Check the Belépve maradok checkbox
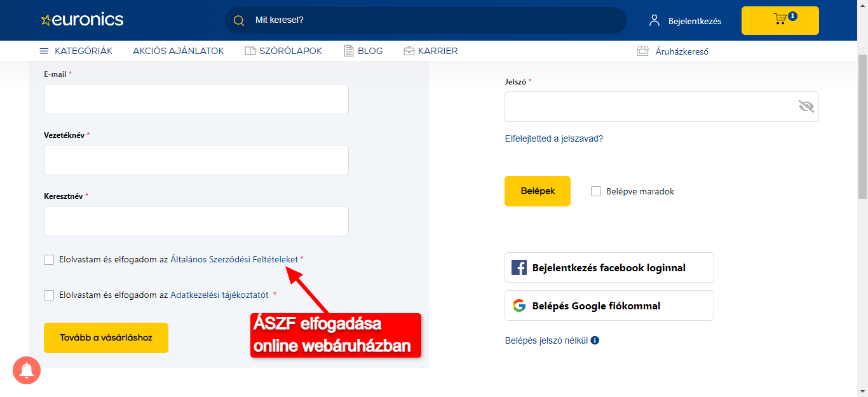Viewport: 868px width, 397px height. [x=595, y=191]
